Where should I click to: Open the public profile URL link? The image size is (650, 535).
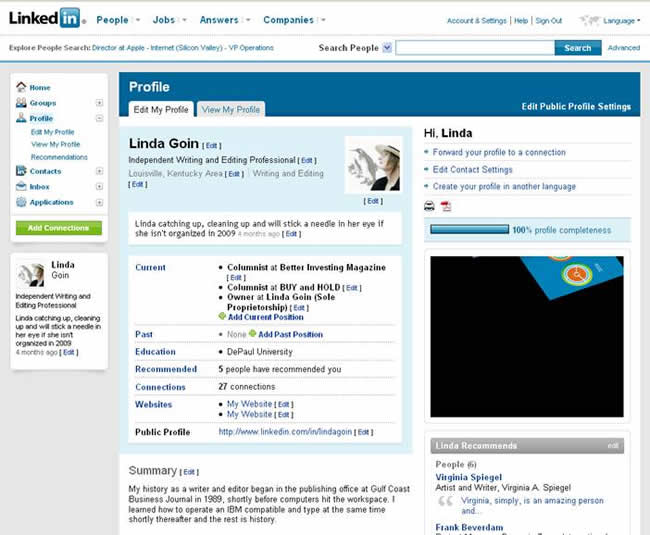(285, 431)
